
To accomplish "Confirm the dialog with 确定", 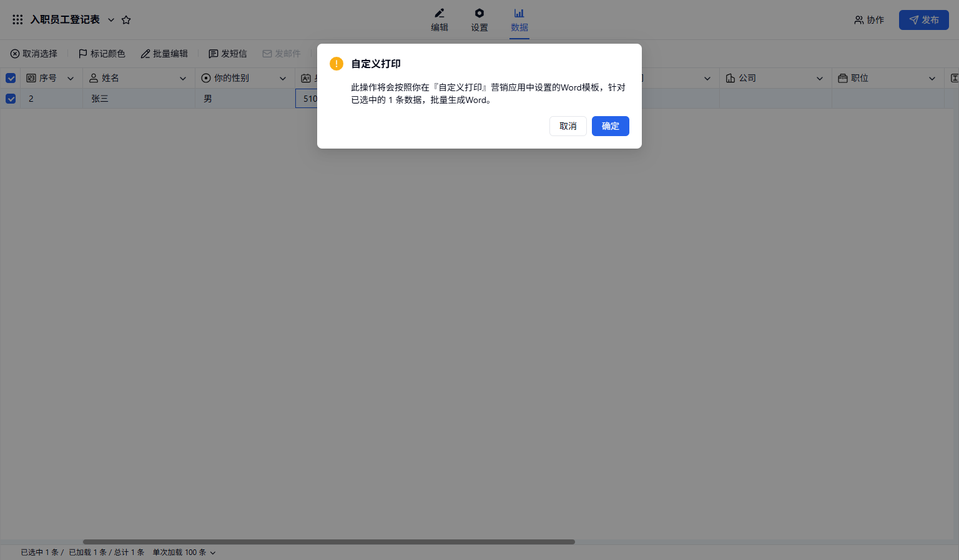I will (610, 126).
